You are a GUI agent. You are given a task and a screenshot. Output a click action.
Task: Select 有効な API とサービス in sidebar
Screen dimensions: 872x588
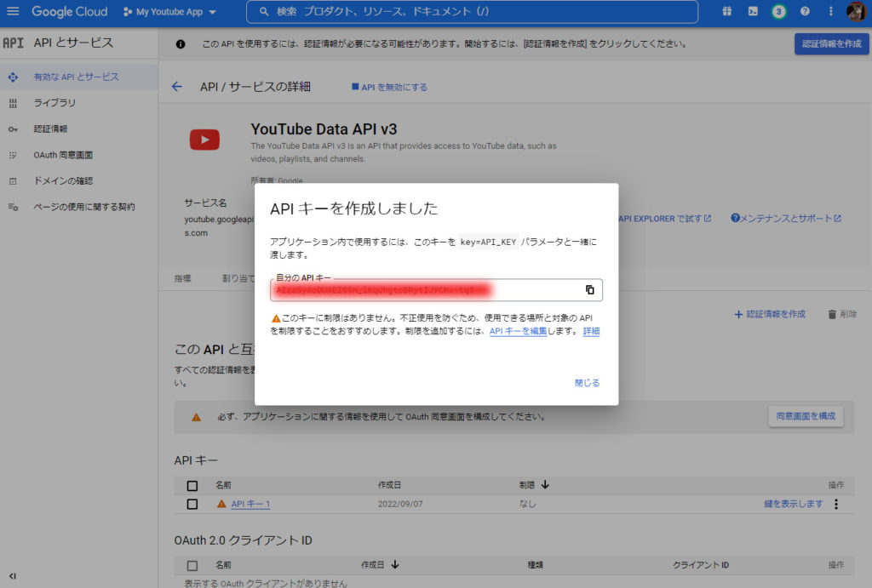[x=79, y=77]
